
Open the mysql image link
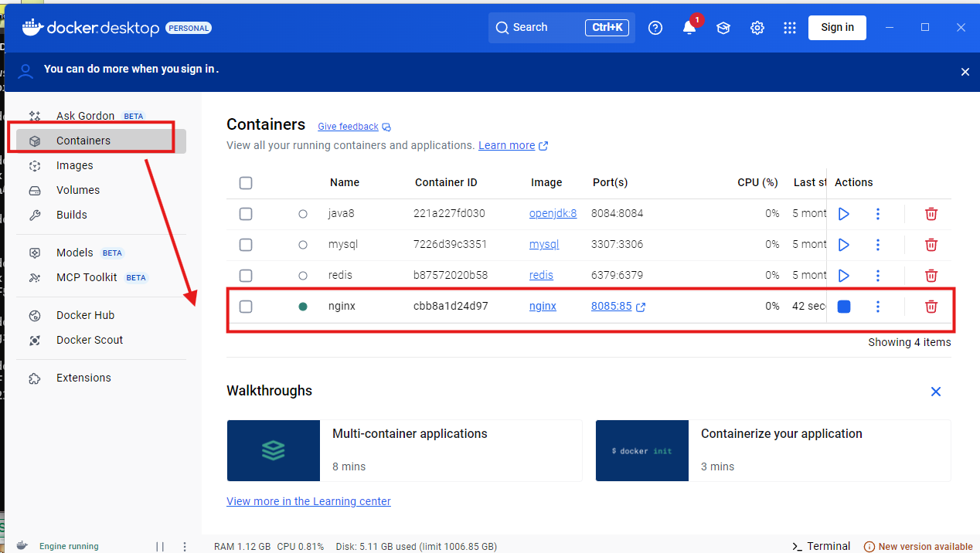tap(544, 245)
